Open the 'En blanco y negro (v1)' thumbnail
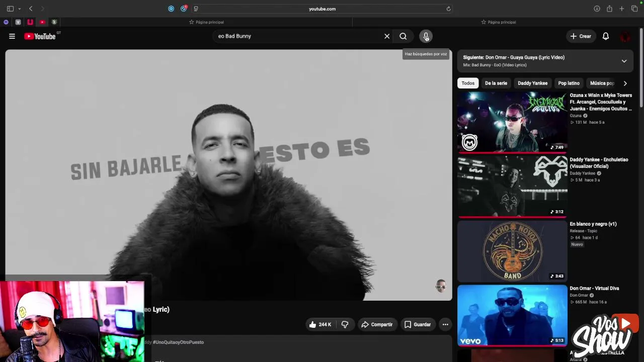 512,251
